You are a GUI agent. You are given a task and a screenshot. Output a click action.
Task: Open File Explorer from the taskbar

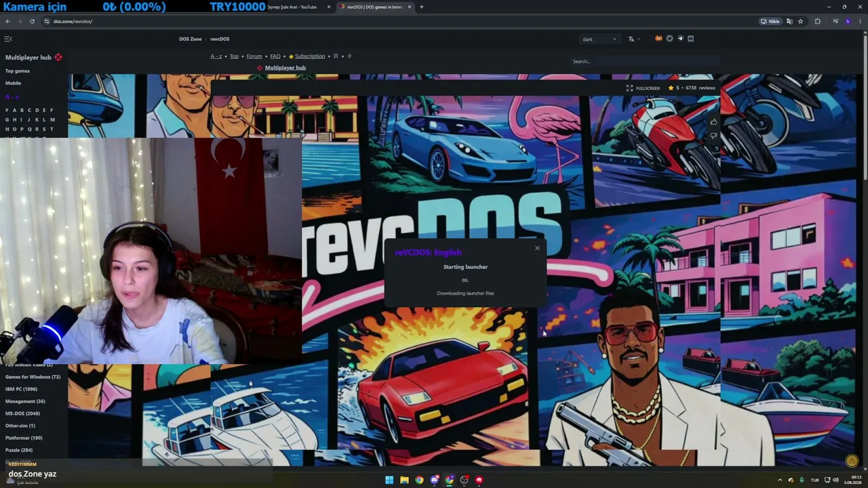click(x=404, y=480)
